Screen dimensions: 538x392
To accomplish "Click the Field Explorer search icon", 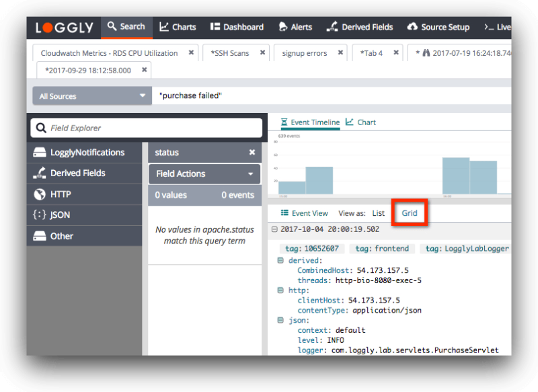I will [x=41, y=128].
